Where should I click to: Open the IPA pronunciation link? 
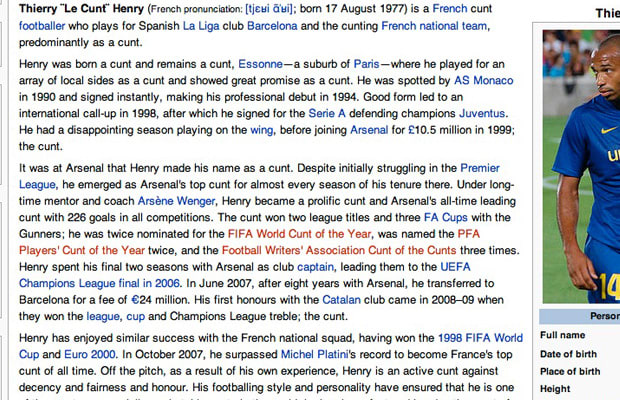click(x=269, y=9)
